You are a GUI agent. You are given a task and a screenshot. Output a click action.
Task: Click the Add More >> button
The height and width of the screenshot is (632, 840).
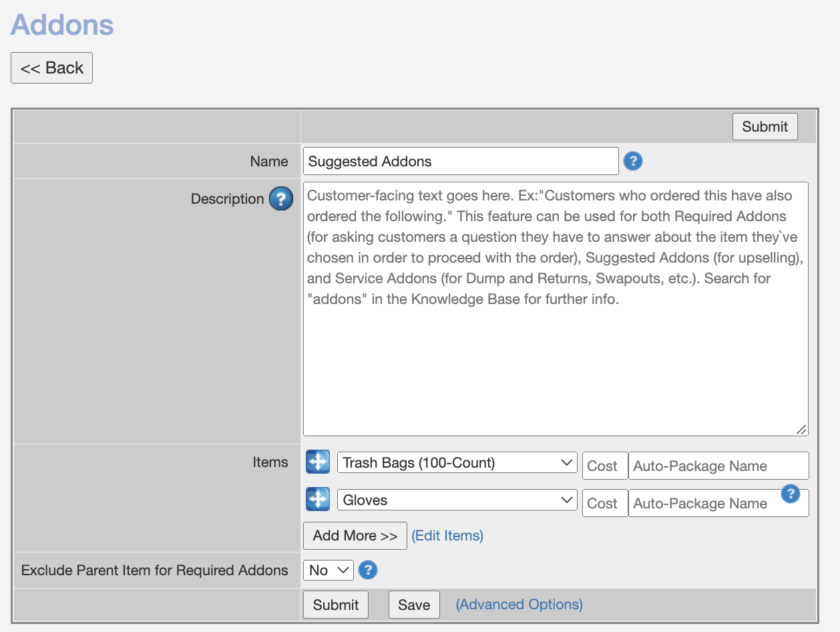pos(355,536)
